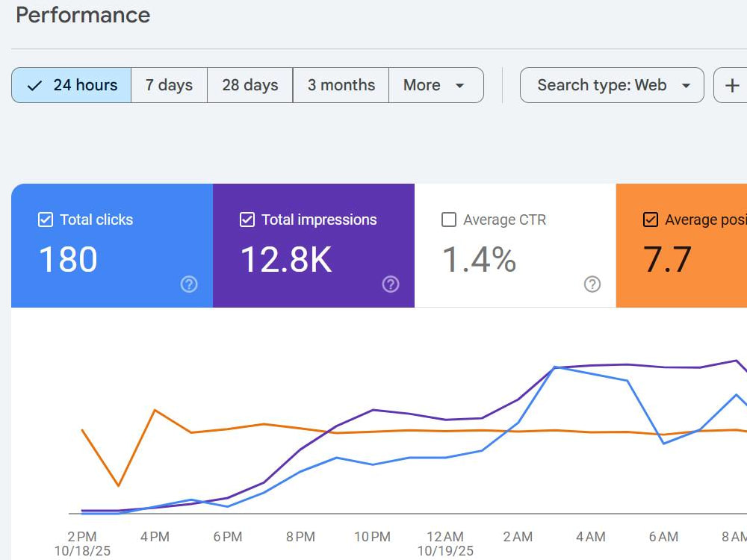Click the Average CTR white card
This screenshot has width=747, height=560.
click(x=515, y=246)
